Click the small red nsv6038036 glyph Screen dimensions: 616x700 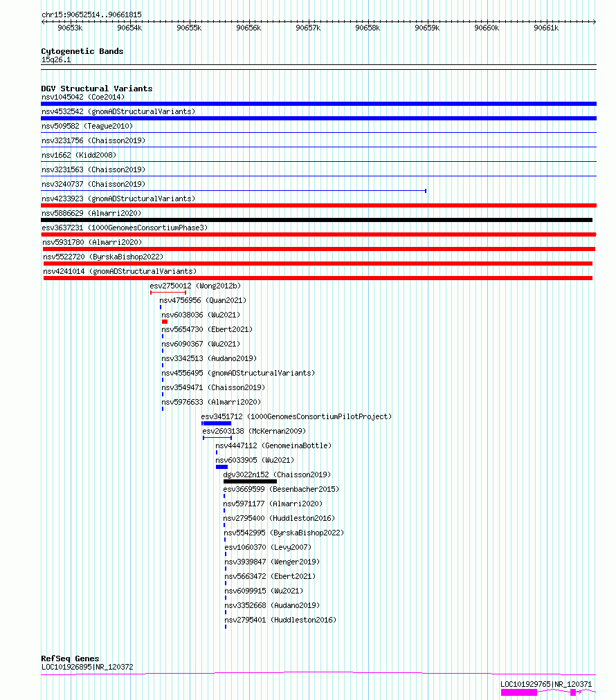click(165, 322)
